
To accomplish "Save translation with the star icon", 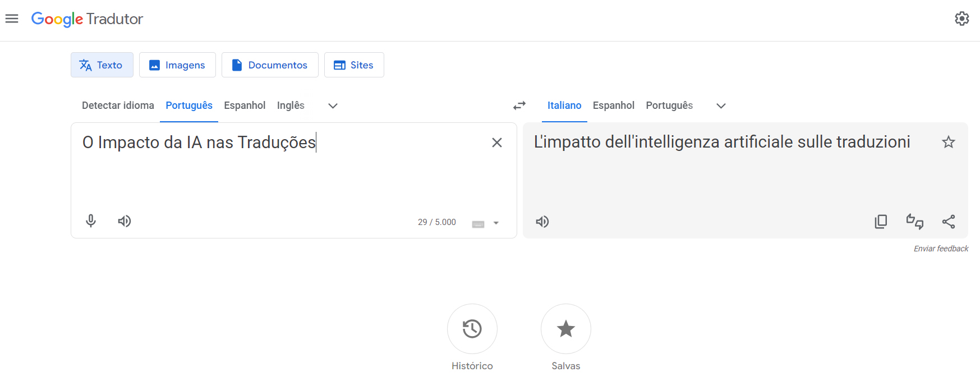I will pos(949,142).
